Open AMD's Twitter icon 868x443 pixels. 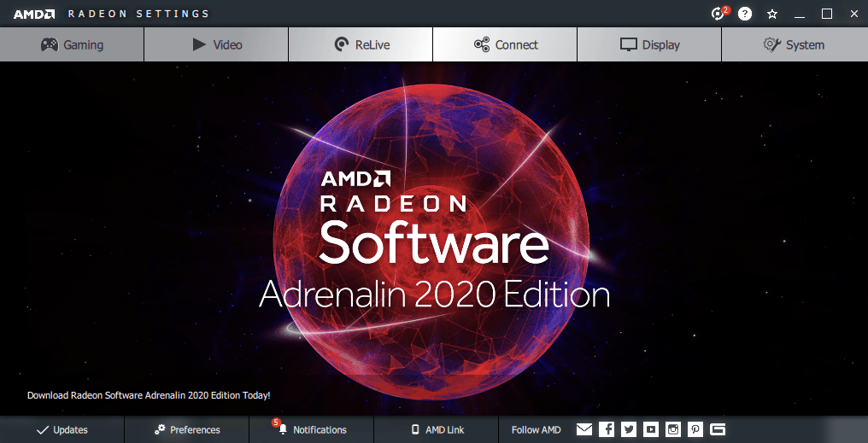coord(629,429)
